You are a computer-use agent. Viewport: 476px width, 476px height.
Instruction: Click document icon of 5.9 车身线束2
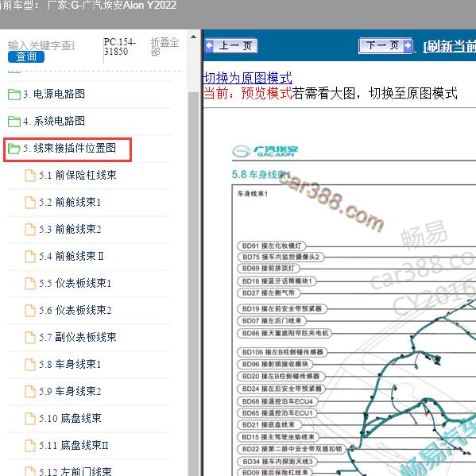30,392
